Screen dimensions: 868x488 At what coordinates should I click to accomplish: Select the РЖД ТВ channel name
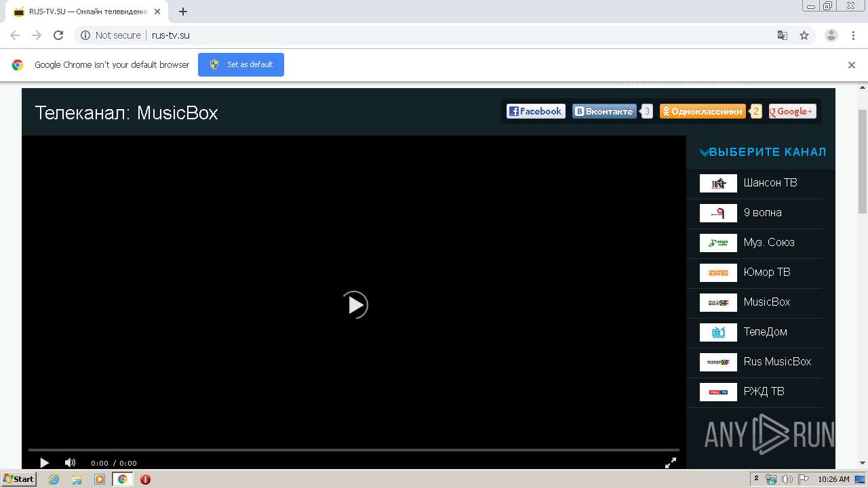[x=764, y=392]
